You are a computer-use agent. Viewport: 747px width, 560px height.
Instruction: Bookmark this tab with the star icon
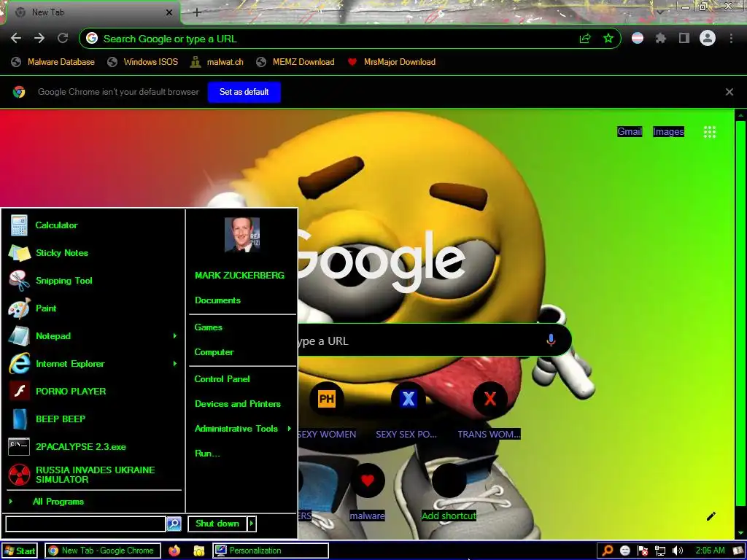[x=608, y=39]
